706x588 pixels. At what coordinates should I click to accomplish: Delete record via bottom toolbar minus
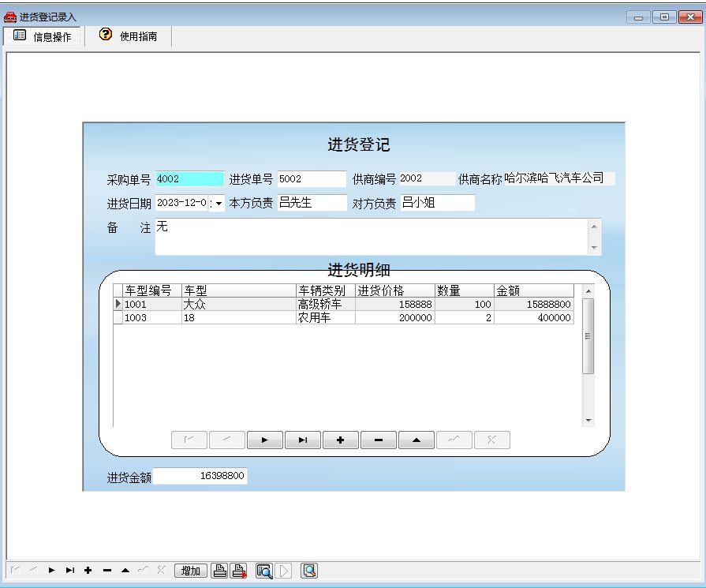106,570
